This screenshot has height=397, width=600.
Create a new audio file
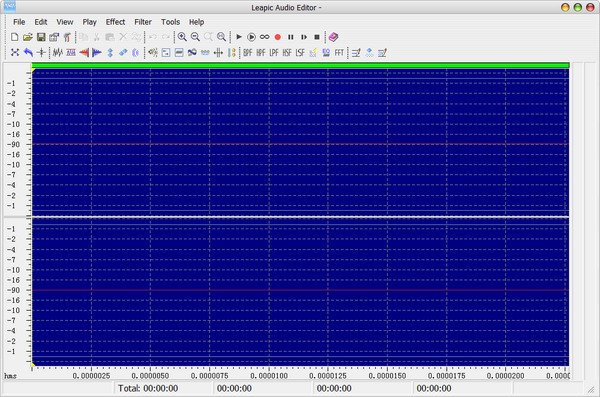[x=15, y=37]
